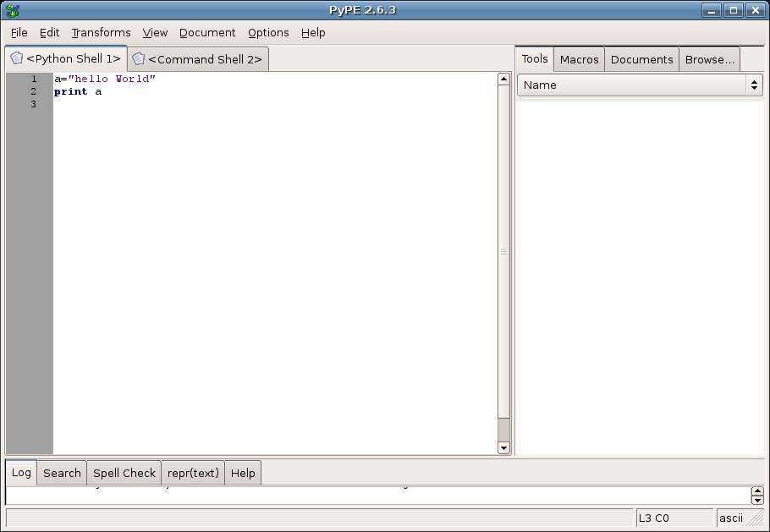Screen dimensions: 770x532
Task: Click the log panel scroll down arrow
Action: 757,500
